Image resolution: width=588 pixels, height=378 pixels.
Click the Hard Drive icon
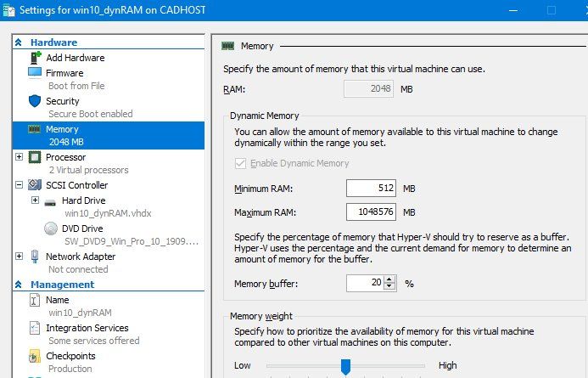(50, 203)
